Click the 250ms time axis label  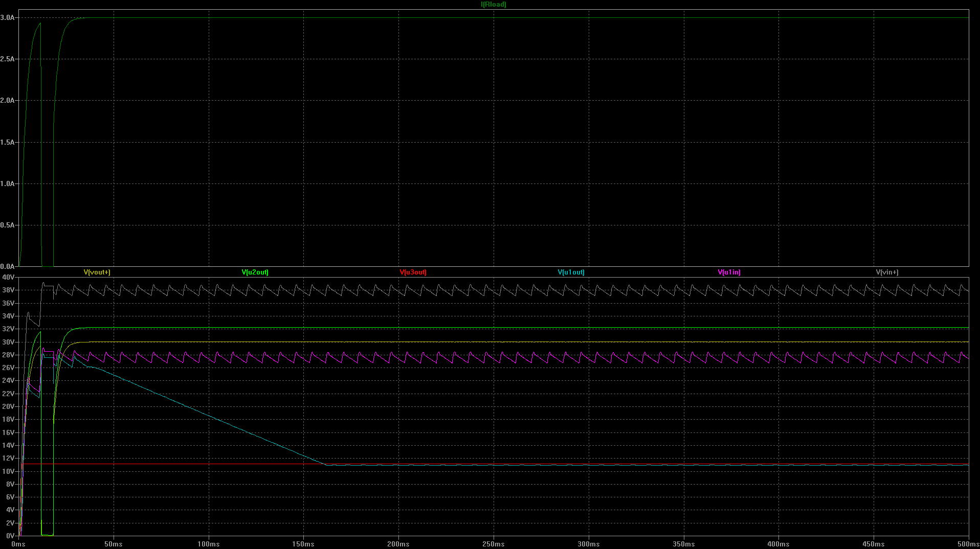click(x=494, y=544)
